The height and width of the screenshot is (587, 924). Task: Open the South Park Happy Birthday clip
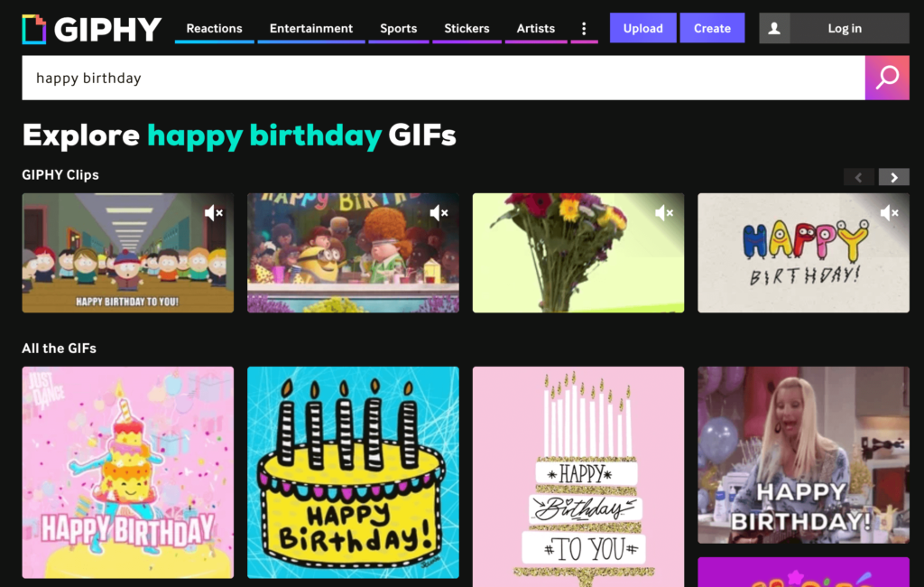(x=128, y=253)
